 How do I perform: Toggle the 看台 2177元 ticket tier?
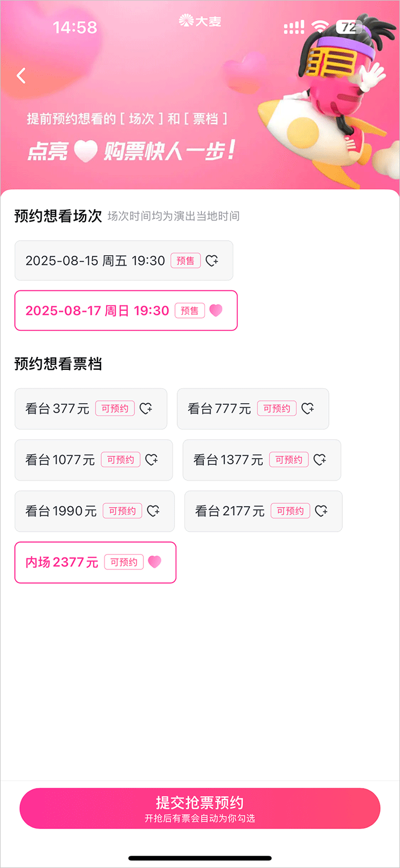coord(230,511)
